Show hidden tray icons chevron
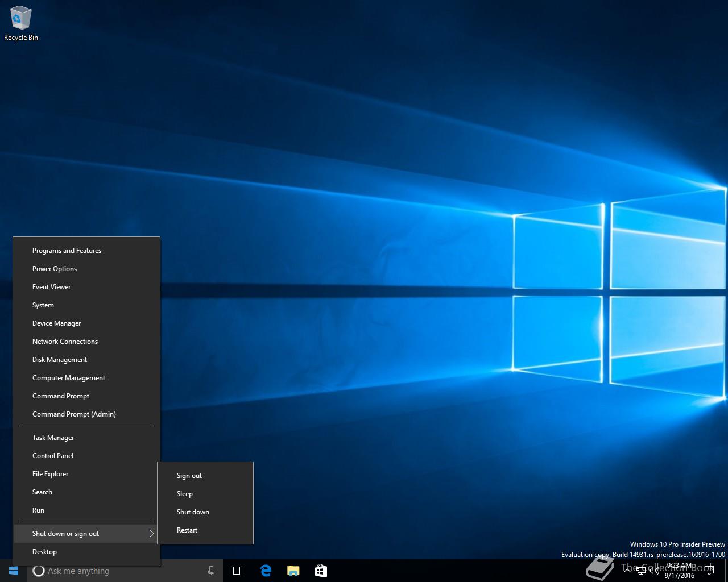This screenshot has width=728, height=582. click(x=627, y=571)
